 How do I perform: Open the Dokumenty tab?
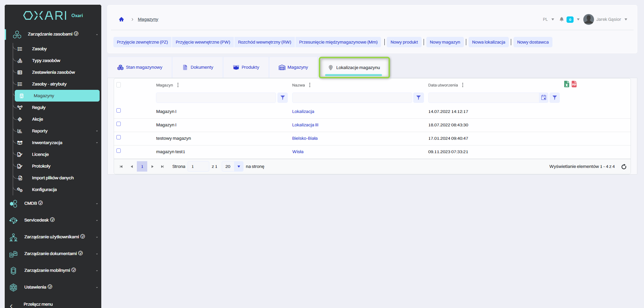point(198,67)
